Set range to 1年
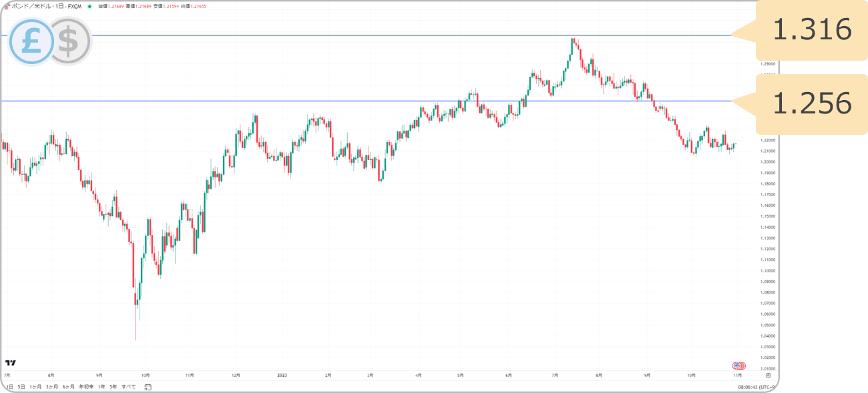This screenshot has width=868, height=393. pyautogui.click(x=101, y=387)
